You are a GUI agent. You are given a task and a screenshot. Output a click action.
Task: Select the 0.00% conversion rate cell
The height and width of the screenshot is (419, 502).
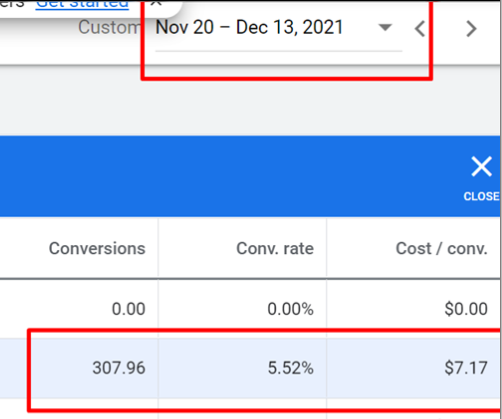pyautogui.click(x=290, y=309)
